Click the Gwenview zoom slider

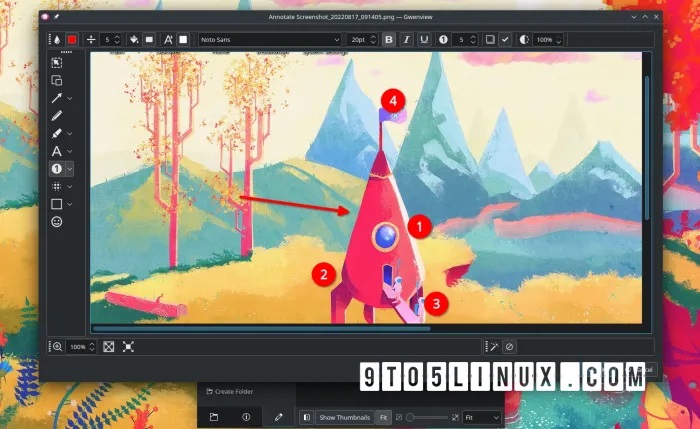[427, 417]
